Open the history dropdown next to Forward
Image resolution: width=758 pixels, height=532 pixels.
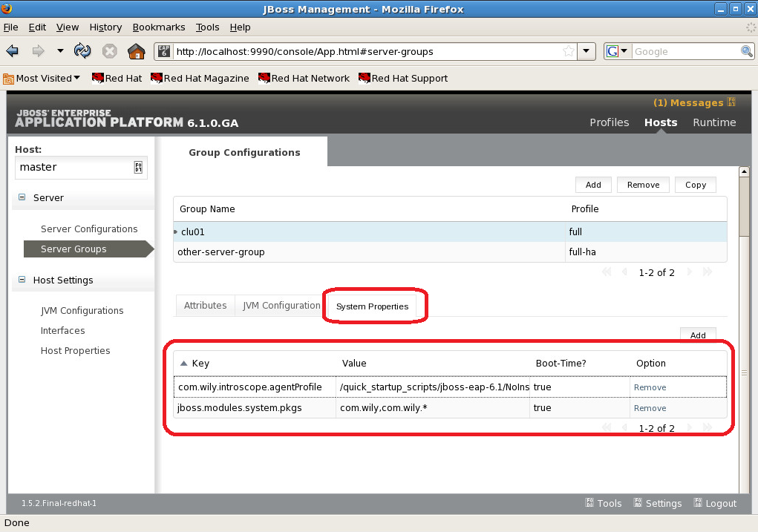pos(60,50)
